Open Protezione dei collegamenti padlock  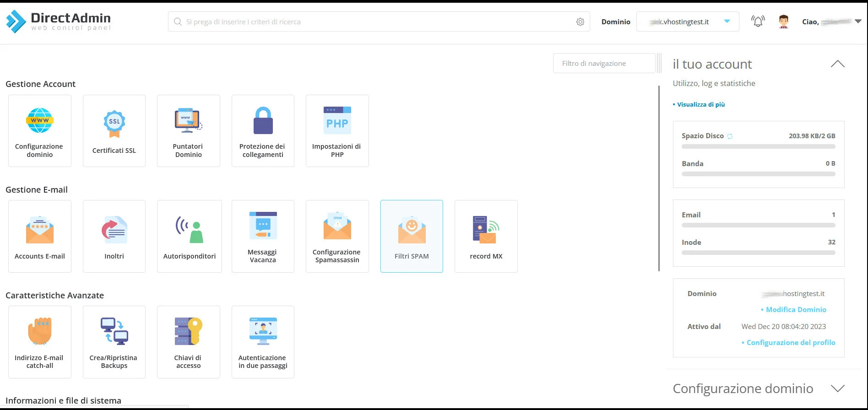coord(263,120)
